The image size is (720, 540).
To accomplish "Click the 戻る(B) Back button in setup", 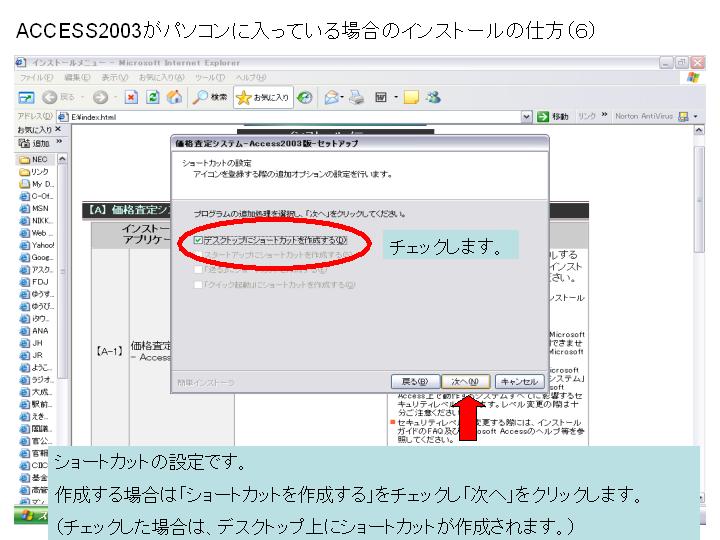I will click(415, 382).
